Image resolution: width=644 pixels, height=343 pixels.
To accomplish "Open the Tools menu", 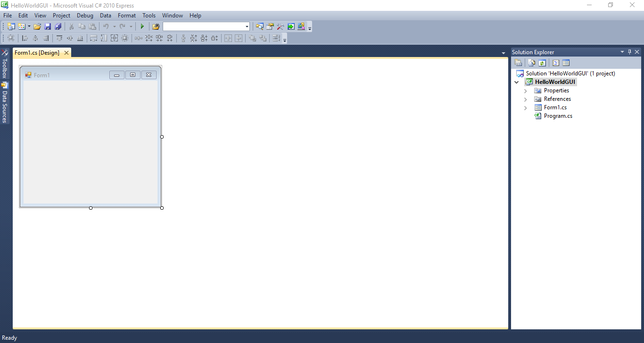I will click(149, 16).
